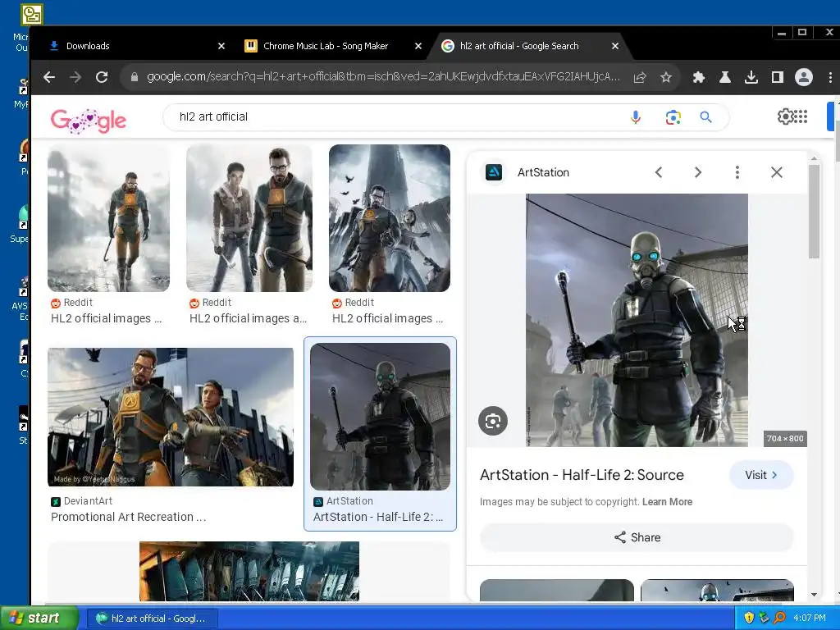Click the Visit button
Screen dimensions: 840x630
coord(760,475)
